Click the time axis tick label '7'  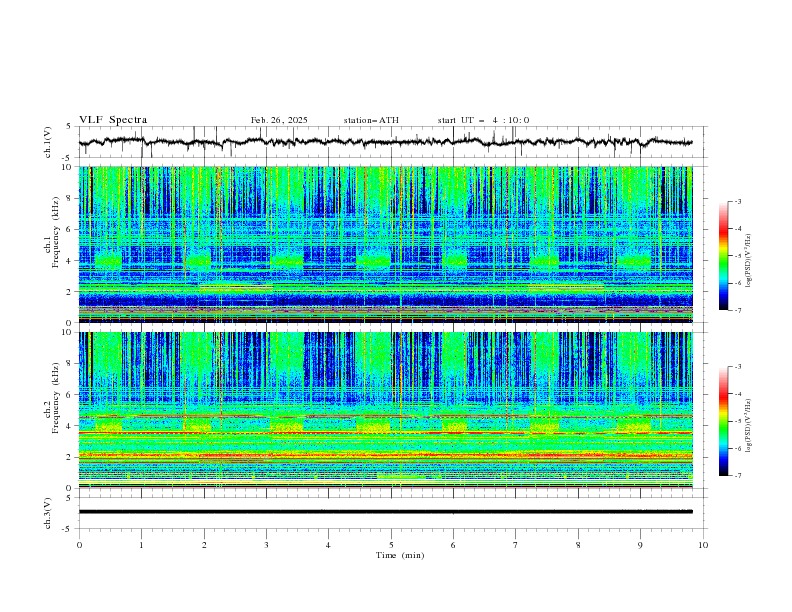(516, 545)
